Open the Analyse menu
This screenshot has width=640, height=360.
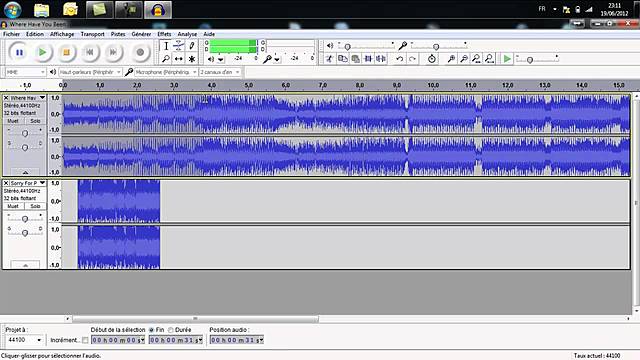pyautogui.click(x=187, y=34)
